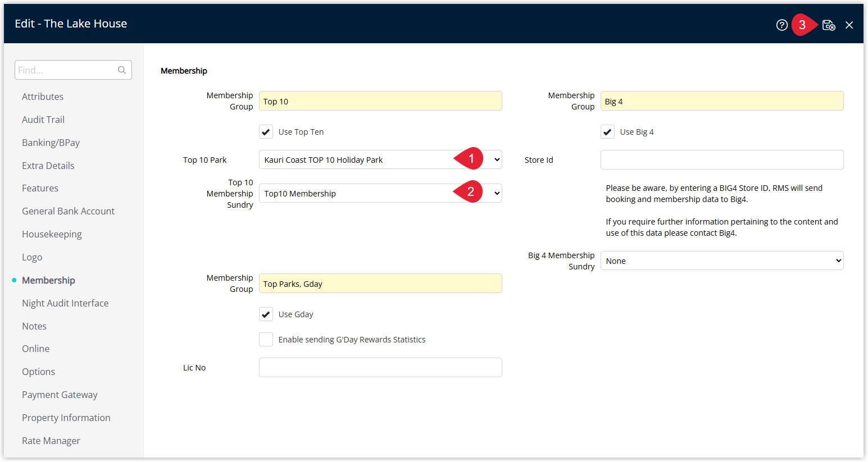Open General Bank Account section
868x462 pixels.
click(x=68, y=211)
